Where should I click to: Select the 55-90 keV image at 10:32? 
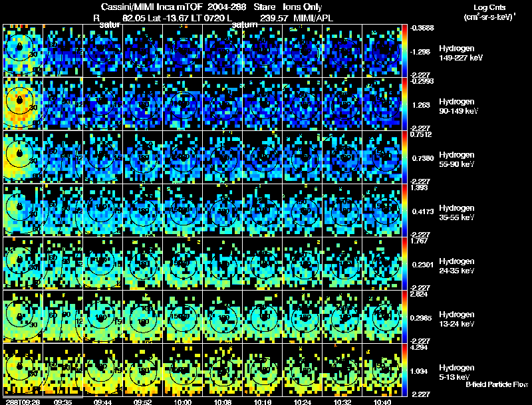[342, 157]
